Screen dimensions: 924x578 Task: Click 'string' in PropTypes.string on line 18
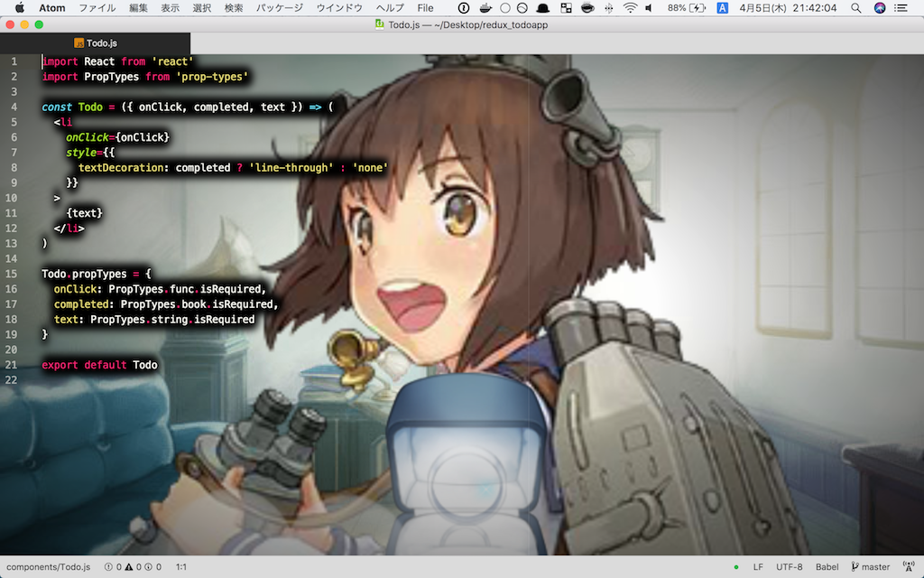tap(169, 320)
